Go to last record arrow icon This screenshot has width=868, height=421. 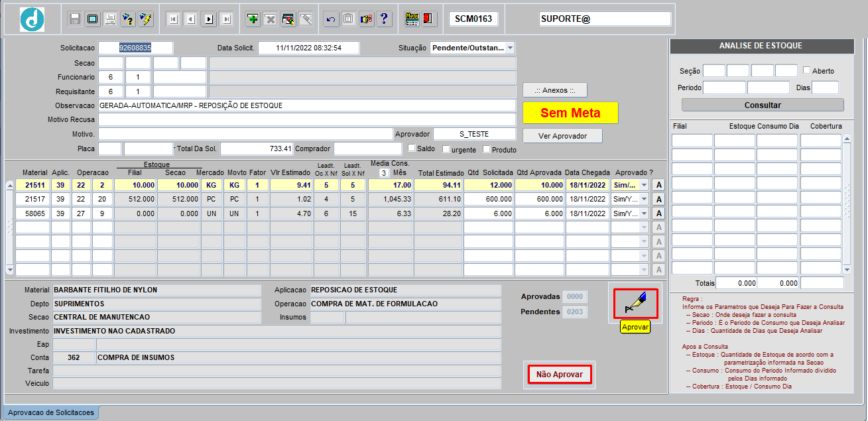click(x=227, y=19)
